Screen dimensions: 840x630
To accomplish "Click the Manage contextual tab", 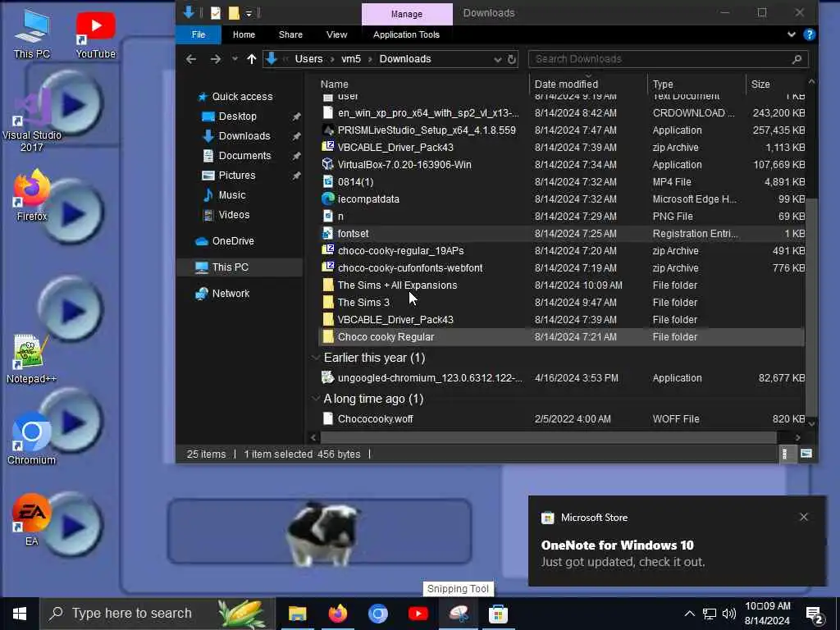I will point(407,14).
